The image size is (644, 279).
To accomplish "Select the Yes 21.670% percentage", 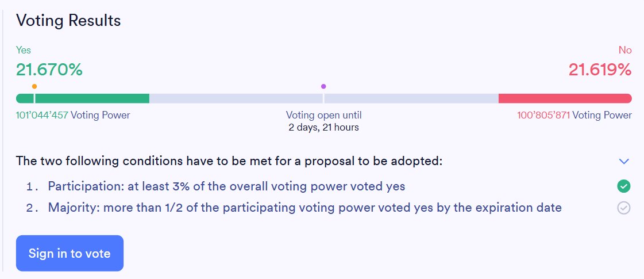I will [x=49, y=70].
